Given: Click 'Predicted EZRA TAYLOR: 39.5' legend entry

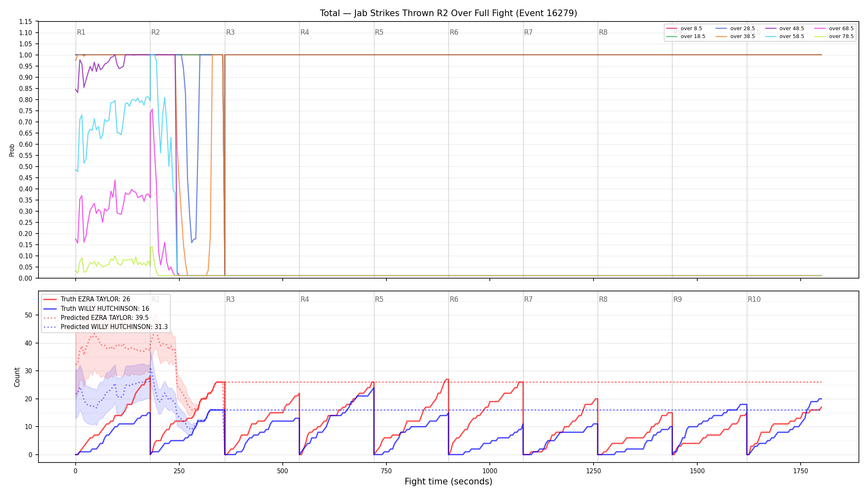Looking at the screenshot, I should coord(96,318).
